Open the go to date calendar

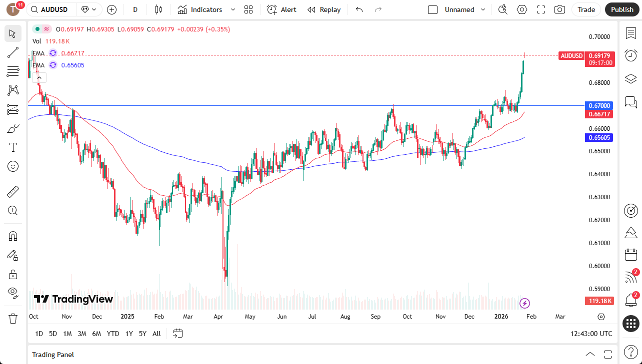[x=178, y=334]
